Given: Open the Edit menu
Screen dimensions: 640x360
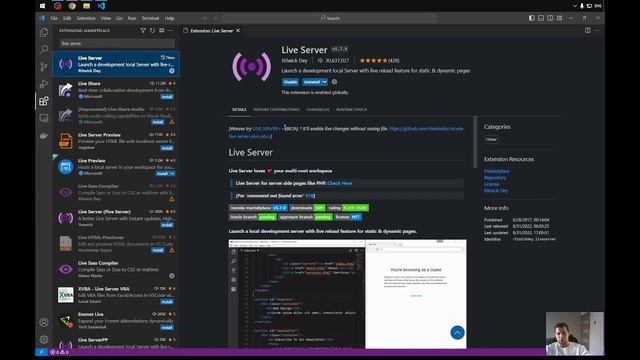Looking at the screenshot, I should [x=67, y=18].
